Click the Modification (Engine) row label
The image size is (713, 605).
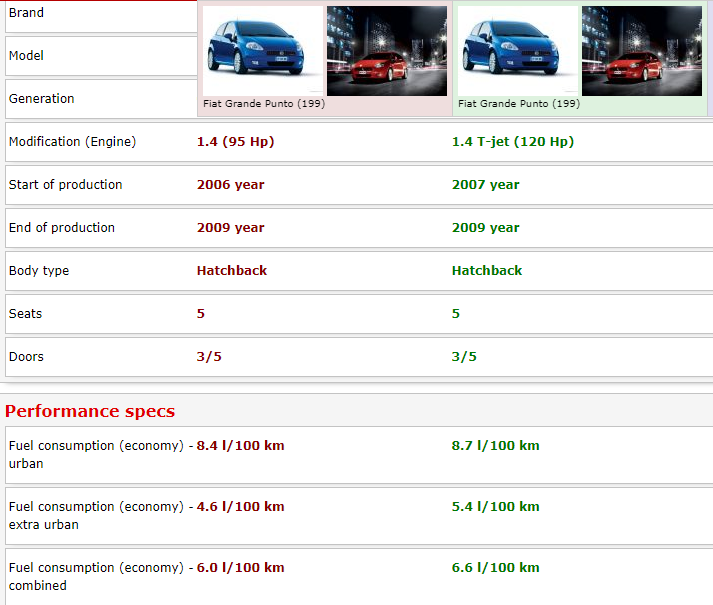click(72, 141)
